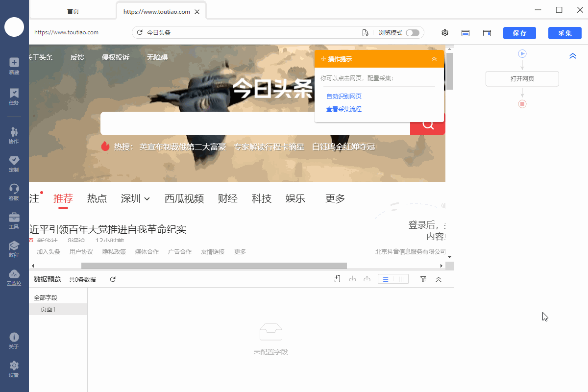Click the 反馈 feedback link
The height and width of the screenshot is (392, 588).
pos(77,57)
